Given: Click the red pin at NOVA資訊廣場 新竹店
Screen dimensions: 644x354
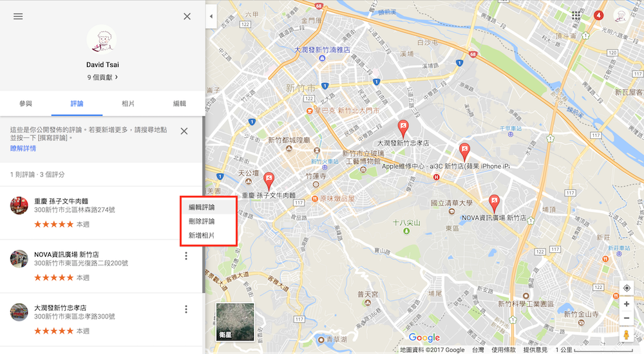Looking at the screenshot, I should tap(494, 203).
